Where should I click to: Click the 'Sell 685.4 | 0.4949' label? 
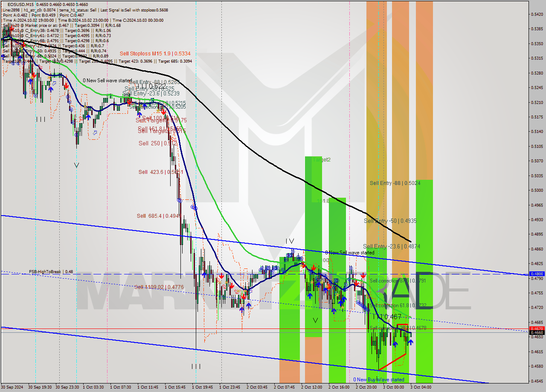160,216
